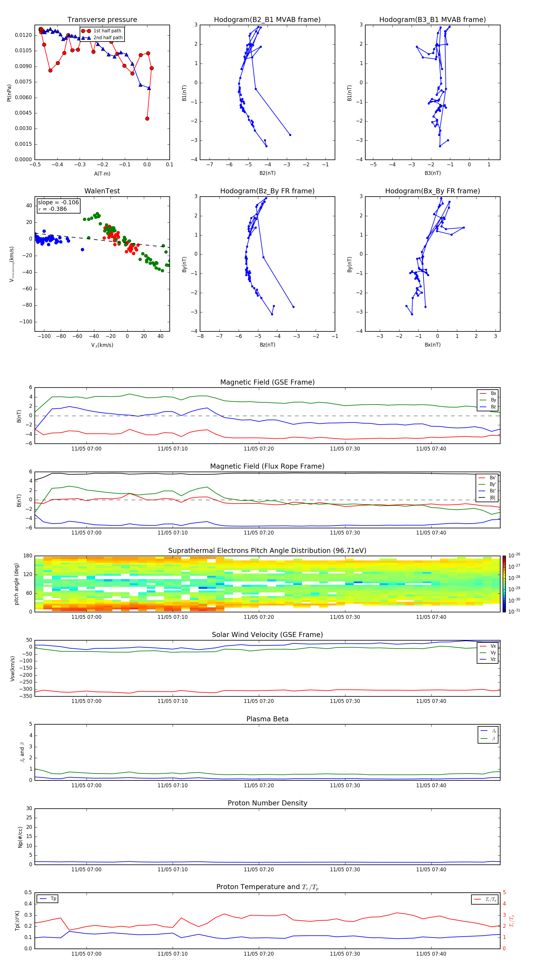
Task: Click the 'V_A(km/s)' WalenTest x-axis label
Action: click(x=102, y=345)
